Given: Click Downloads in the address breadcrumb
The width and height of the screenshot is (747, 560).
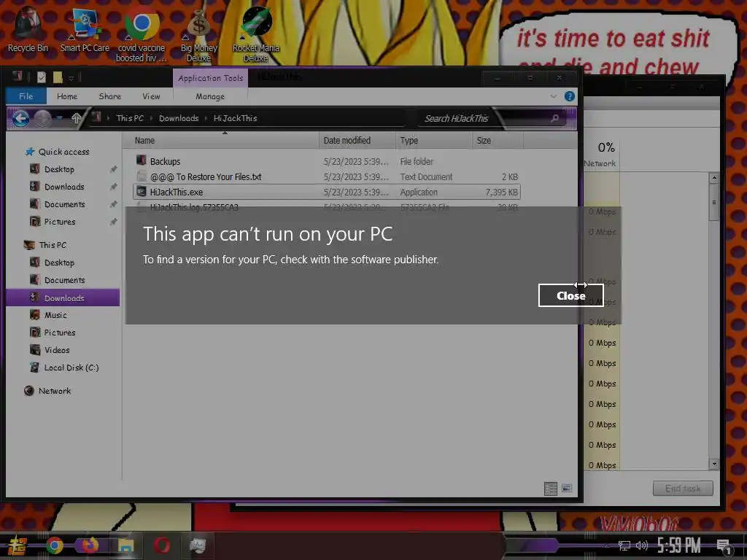Looking at the screenshot, I should tap(179, 118).
